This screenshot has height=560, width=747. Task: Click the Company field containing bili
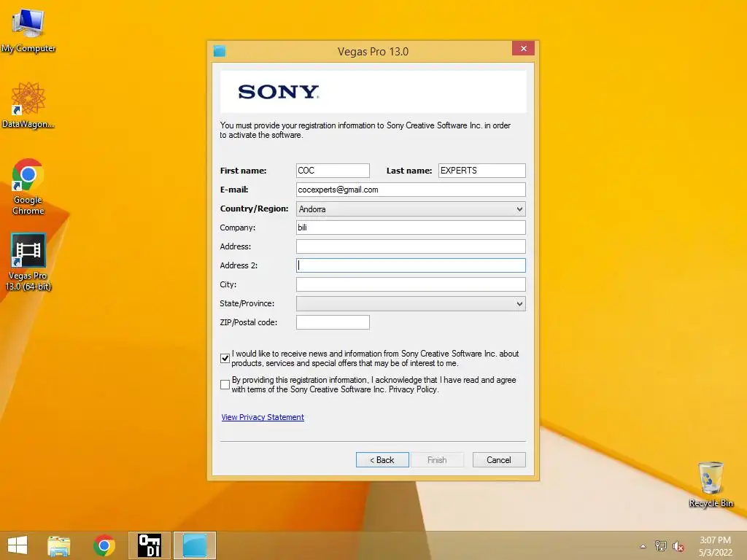(x=411, y=227)
